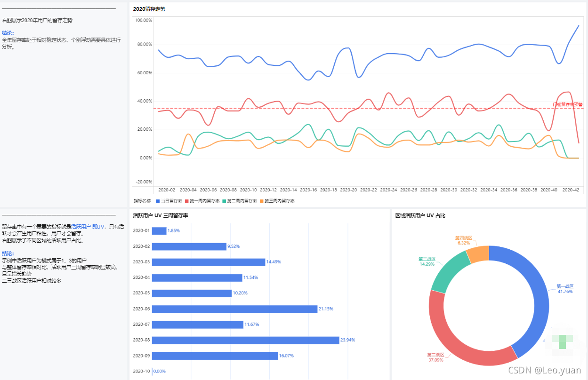Click the 指标名称 legend title
This screenshot has height=380, width=588.
142,201
